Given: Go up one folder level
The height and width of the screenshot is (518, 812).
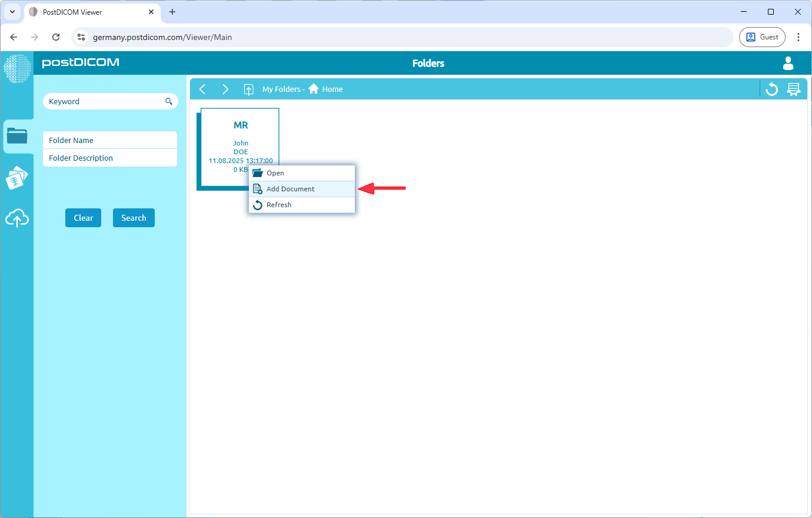Looking at the screenshot, I should (249, 89).
